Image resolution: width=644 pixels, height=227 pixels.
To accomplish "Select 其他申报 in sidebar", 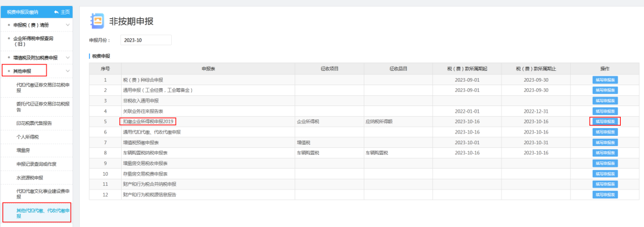I will pyautogui.click(x=22, y=71).
